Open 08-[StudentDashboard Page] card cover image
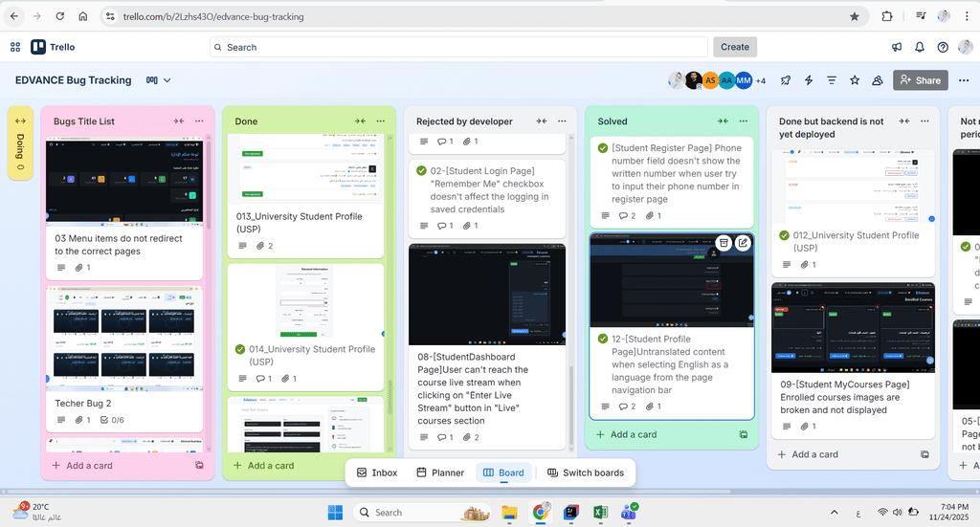The height and width of the screenshot is (527, 980). coord(487,294)
